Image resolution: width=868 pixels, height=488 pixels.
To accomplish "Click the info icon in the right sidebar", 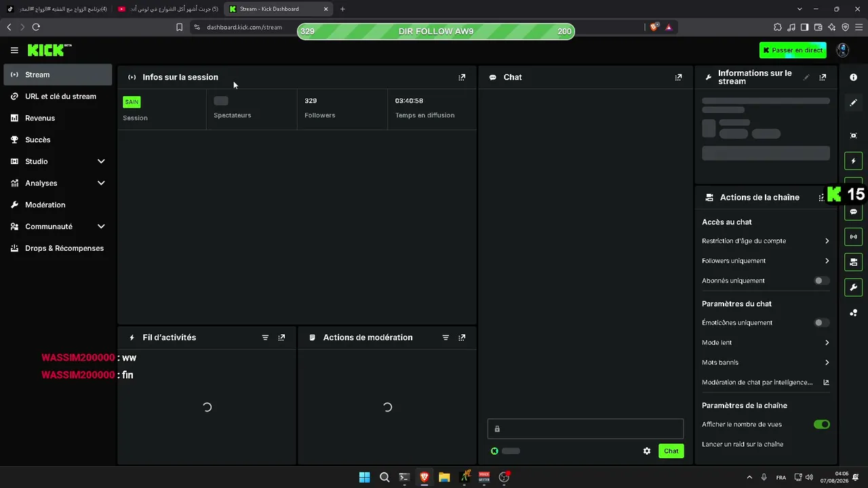I will [854, 77].
